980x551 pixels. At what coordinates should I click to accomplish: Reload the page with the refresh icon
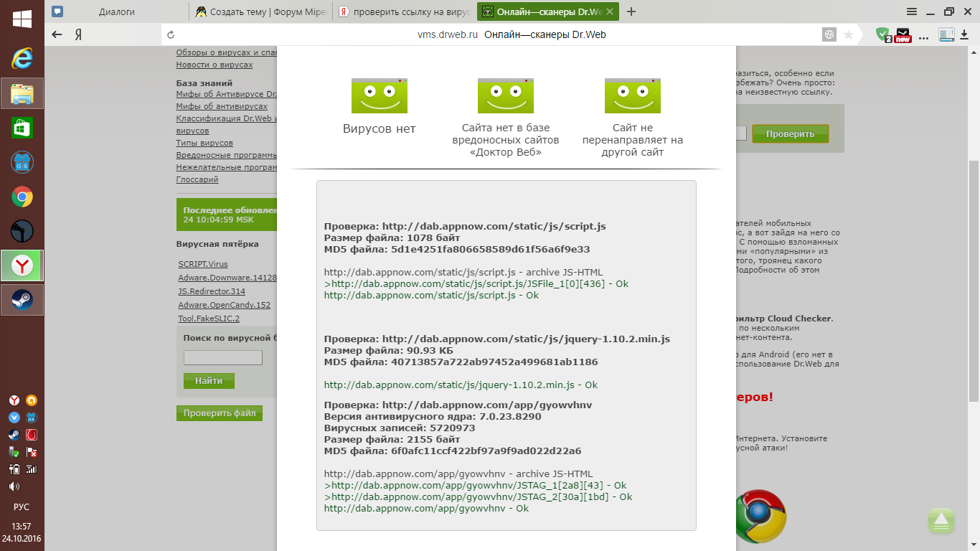click(171, 34)
